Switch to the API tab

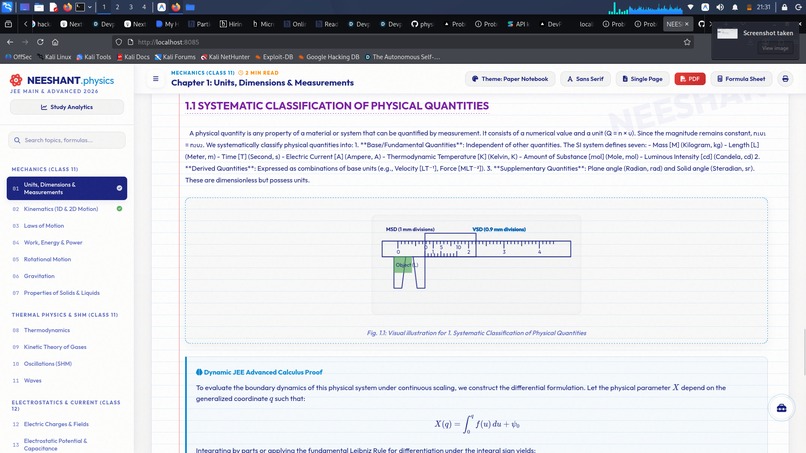pos(518,24)
